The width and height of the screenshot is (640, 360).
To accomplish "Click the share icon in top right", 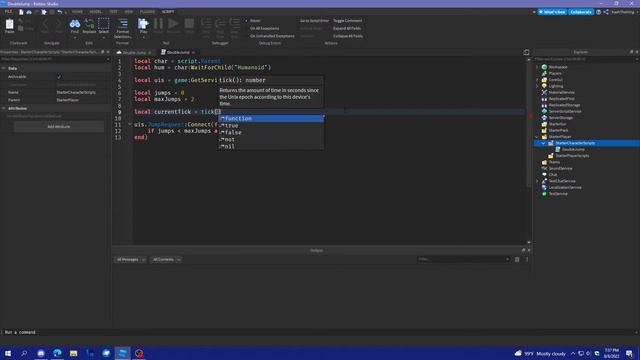I will click(x=606, y=12).
